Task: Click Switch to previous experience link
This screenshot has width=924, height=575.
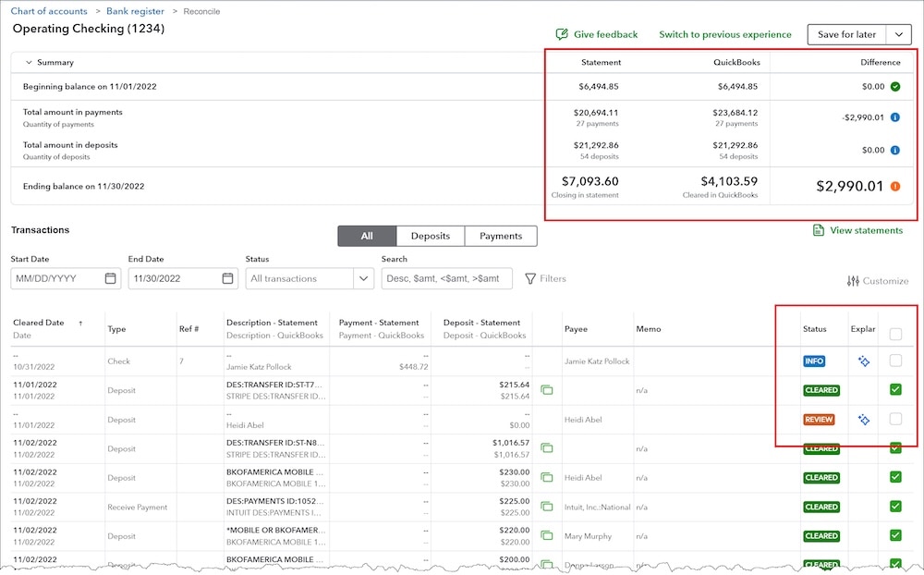Action: [724, 34]
